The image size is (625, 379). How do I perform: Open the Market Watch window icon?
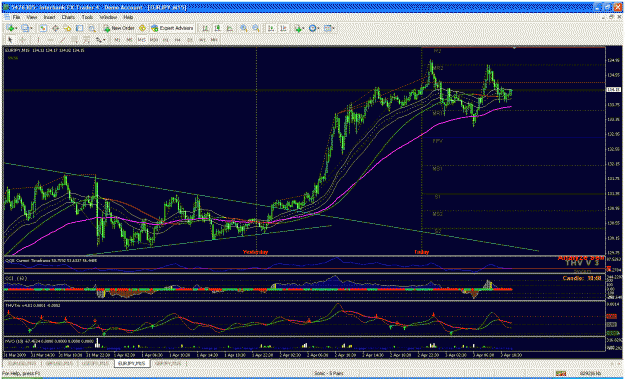[43, 28]
